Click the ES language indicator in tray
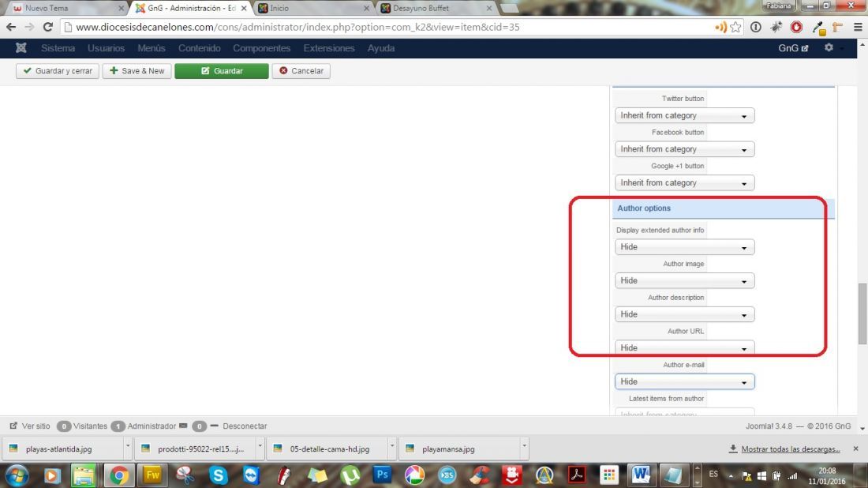 pyautogui.click(x=713, y=474)
